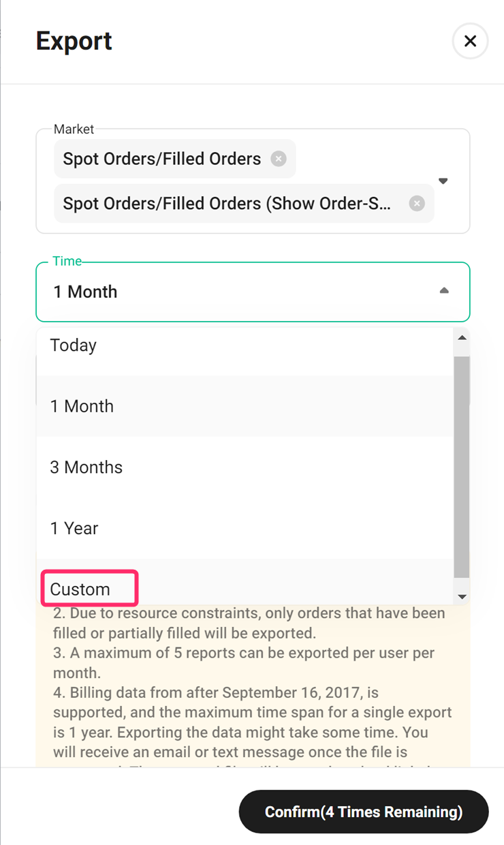This screenshot has width=504, height=845.
Task: Click the first Spot Orders/Filled Orders tag label
Action: click(x=162, y=159)
